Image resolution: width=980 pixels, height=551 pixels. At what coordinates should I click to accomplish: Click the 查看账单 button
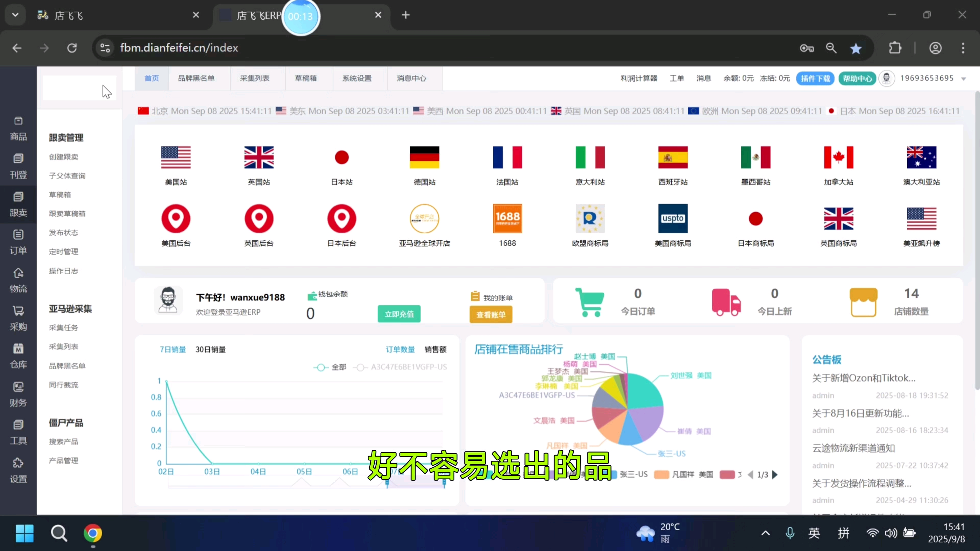[491, 315]
